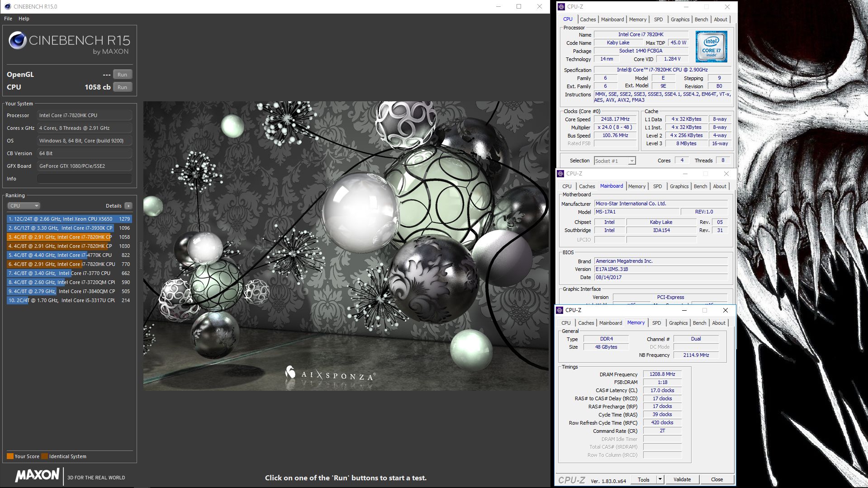The image size is (868, 488).
Task: Click the Processor field Intel Core i7-7820HK CPU
Action: (85, 115)
